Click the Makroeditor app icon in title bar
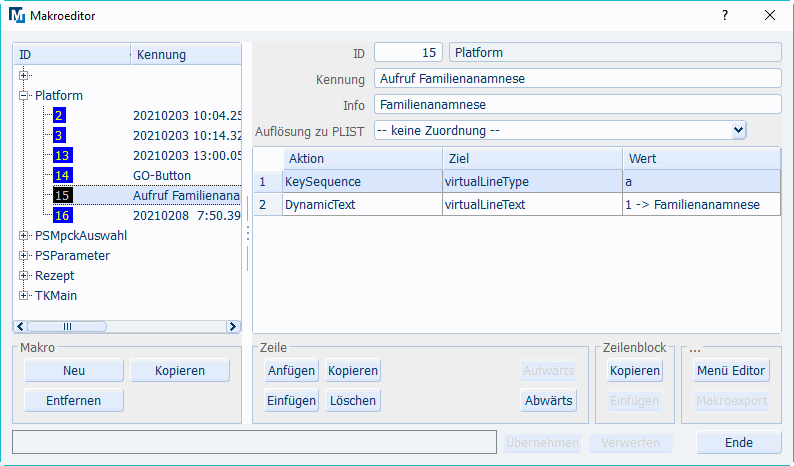The width and height of the screenshot is (794, 466). 17,16
